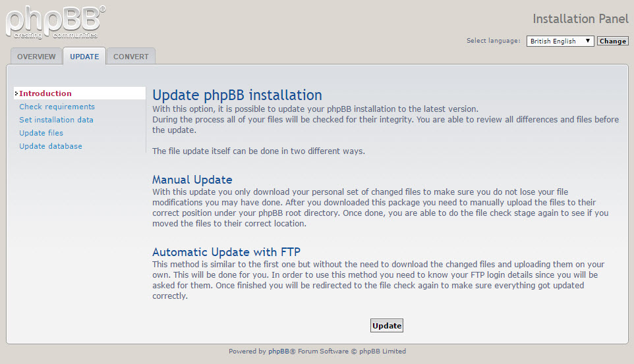
Task: Choose Update files in sidebar
Action: tap(41, 133)
